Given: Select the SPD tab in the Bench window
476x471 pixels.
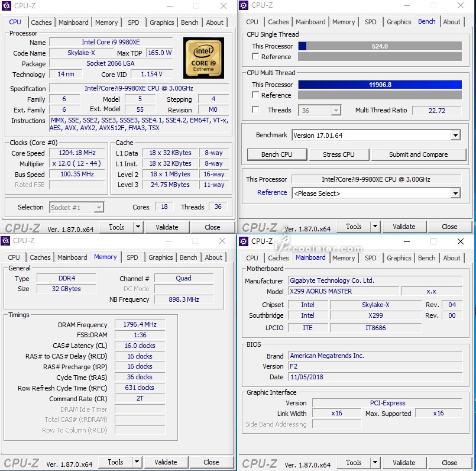Looking at the screenshot, I should (x=370, y=22).
